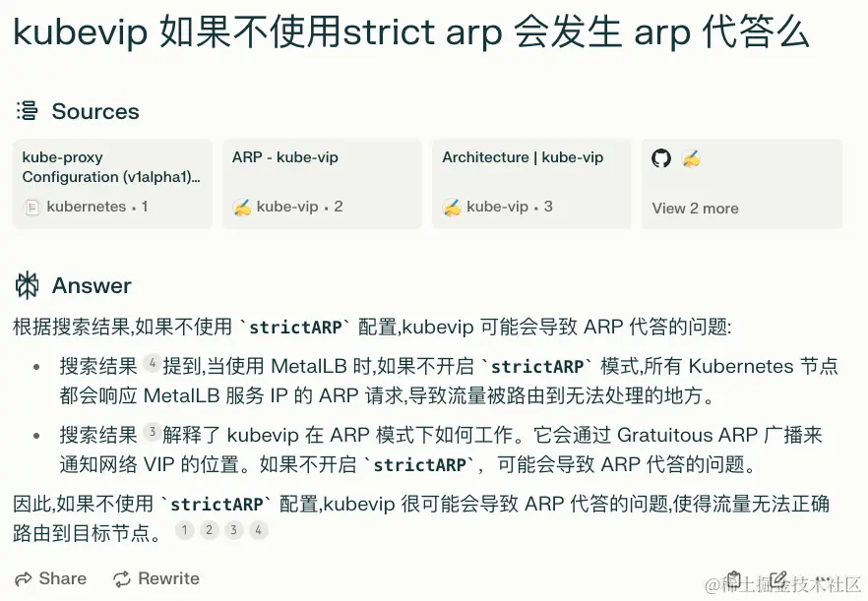Click the Answer Perplexity logo icon
Image resolution: width=868 pixels, height=601 pixels.
[28, 285]
